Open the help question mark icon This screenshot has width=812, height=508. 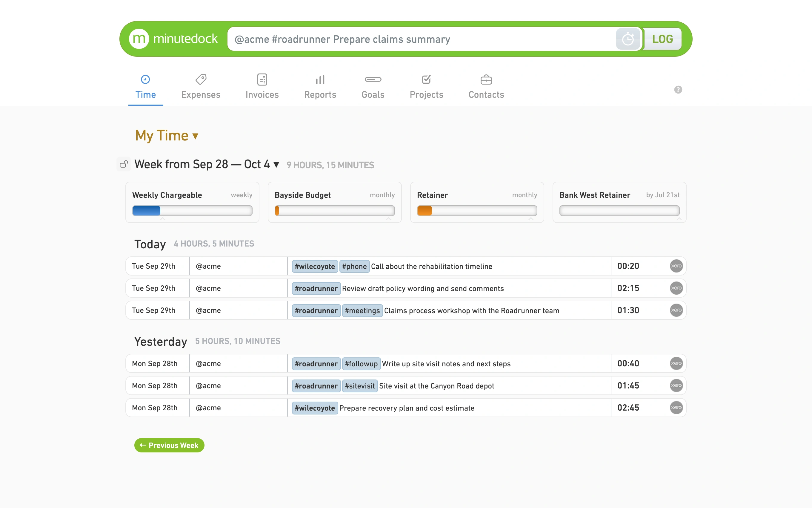tap(678, 90)
